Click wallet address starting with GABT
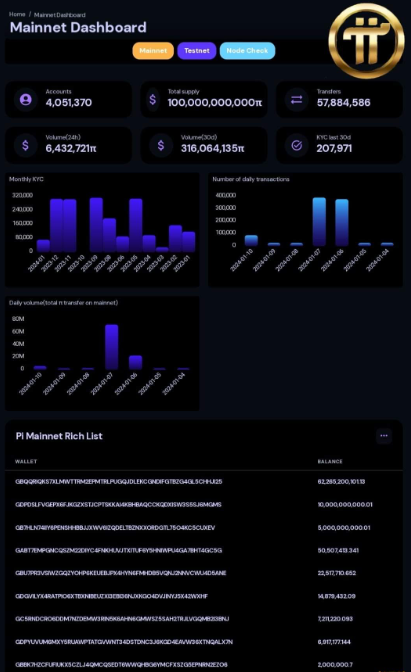The image size is (411, 672). [x=119, y=550]
